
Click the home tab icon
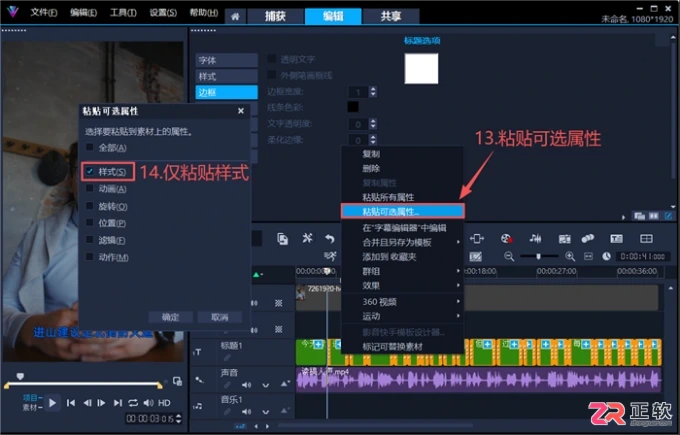tap(235, 17)
